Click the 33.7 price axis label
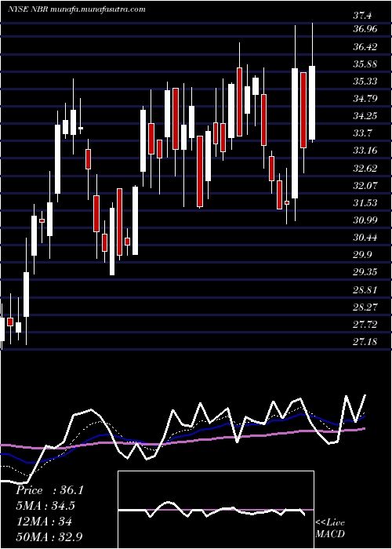This screenshot has height=549, width=392. tap(362, 133)
